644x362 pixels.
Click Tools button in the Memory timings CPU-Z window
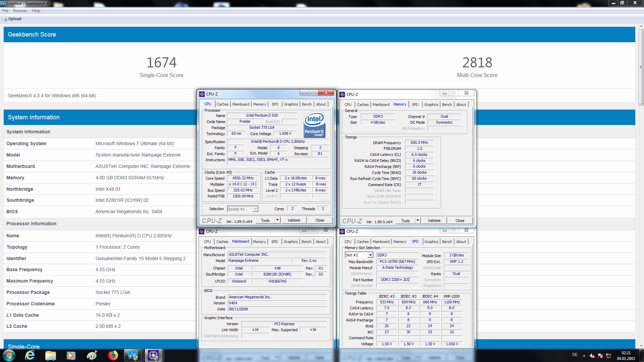click(x=406, y=221)
